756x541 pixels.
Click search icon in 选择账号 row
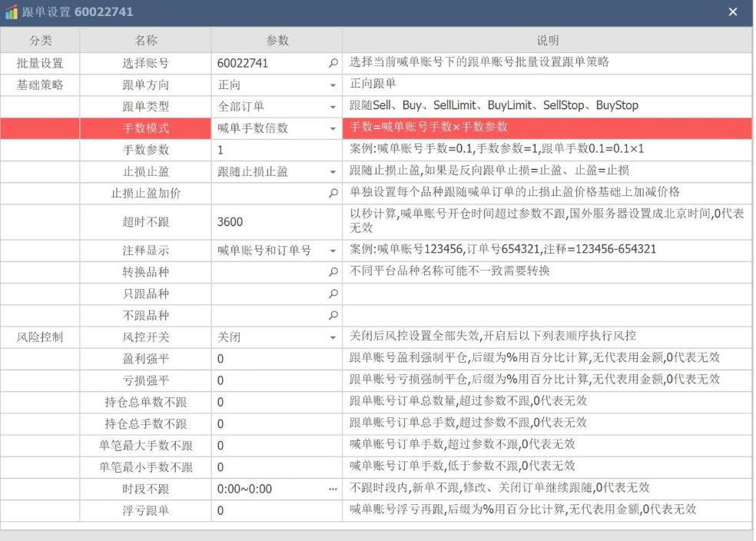(x=333, y=64)
